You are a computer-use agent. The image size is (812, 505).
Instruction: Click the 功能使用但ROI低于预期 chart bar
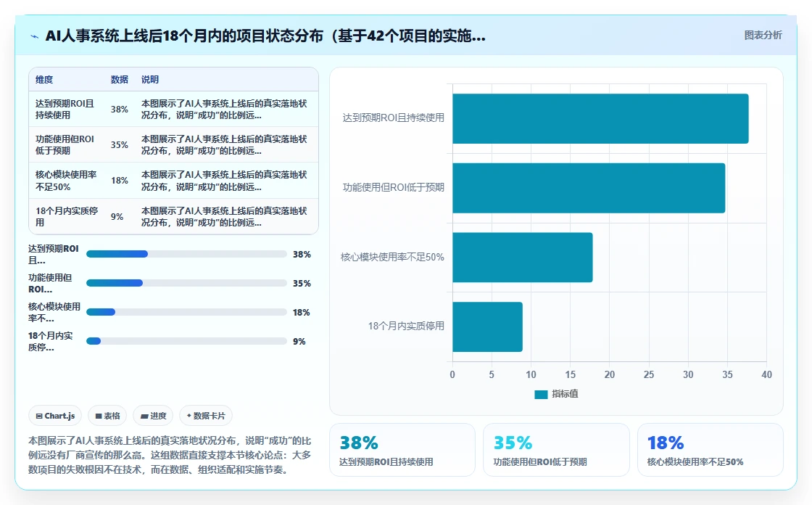tap(589, 188)
